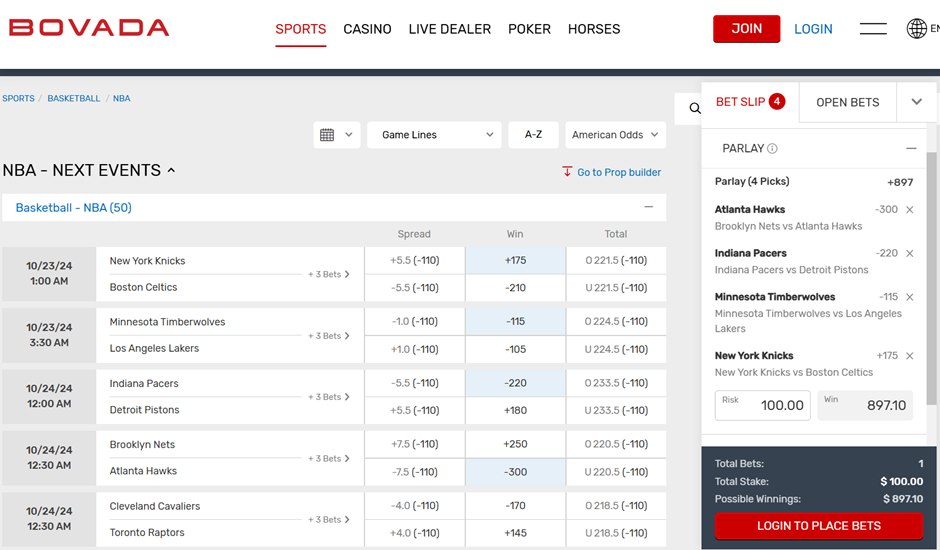Select Under 220.5 total for Hawks game
Screen dimensions: 940x550
pyautogui.click(x=616, y=472)
